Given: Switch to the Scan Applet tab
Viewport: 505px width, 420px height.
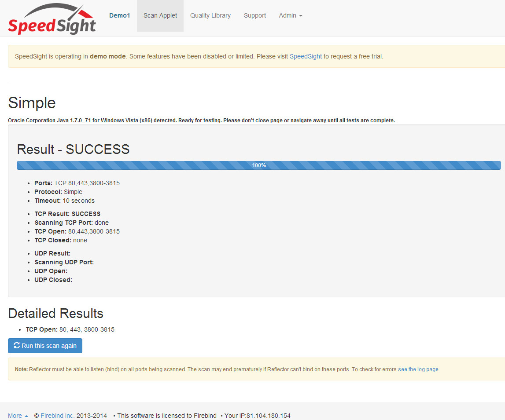Looking at the screenshot, I should tap(160, 15).
